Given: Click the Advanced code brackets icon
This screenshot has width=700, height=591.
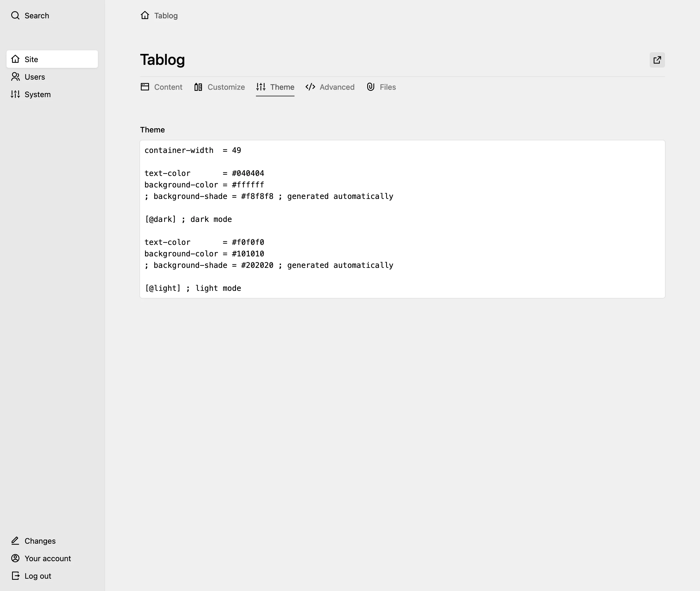Looking at the screenshot, I should (x=310, y=87).
